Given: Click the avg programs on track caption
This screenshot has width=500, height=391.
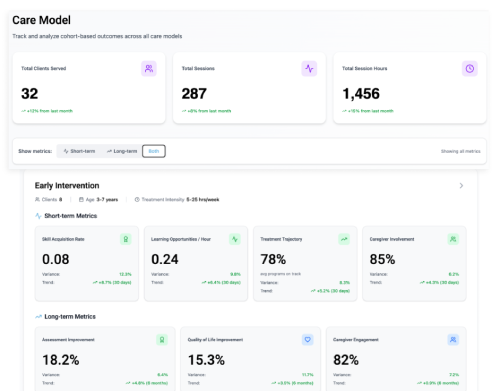Looking at the screenshot, I should [280, 274].
